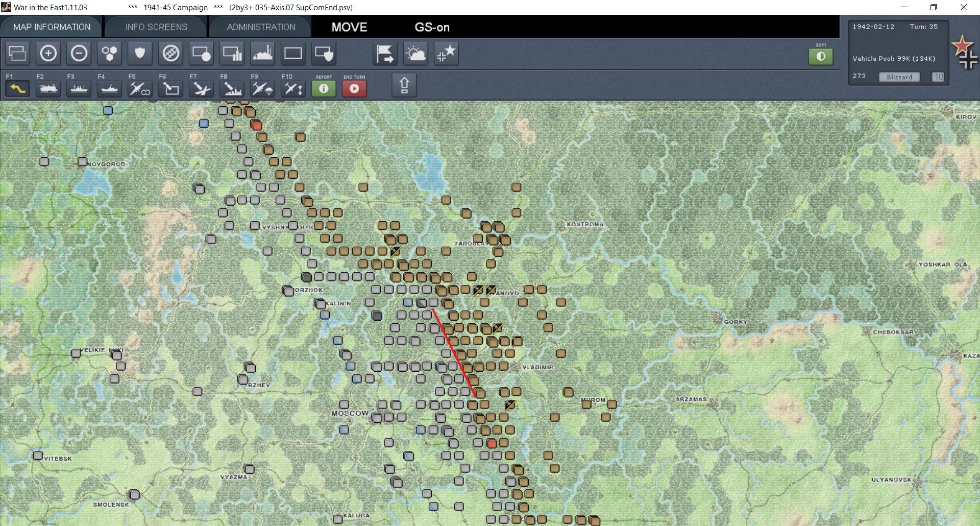Open the green Report info button

click(324, 88)
